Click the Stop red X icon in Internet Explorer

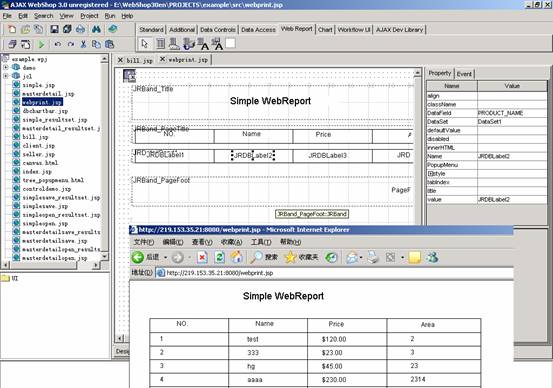[x=202, y=257]
